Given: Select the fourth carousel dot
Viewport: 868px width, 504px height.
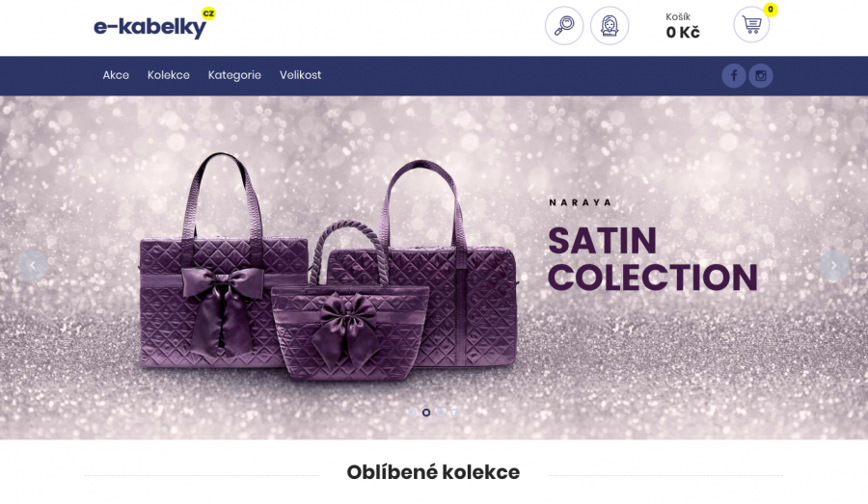Looking at the screenshot, I should pyautogui.click(x=454, y=412).
